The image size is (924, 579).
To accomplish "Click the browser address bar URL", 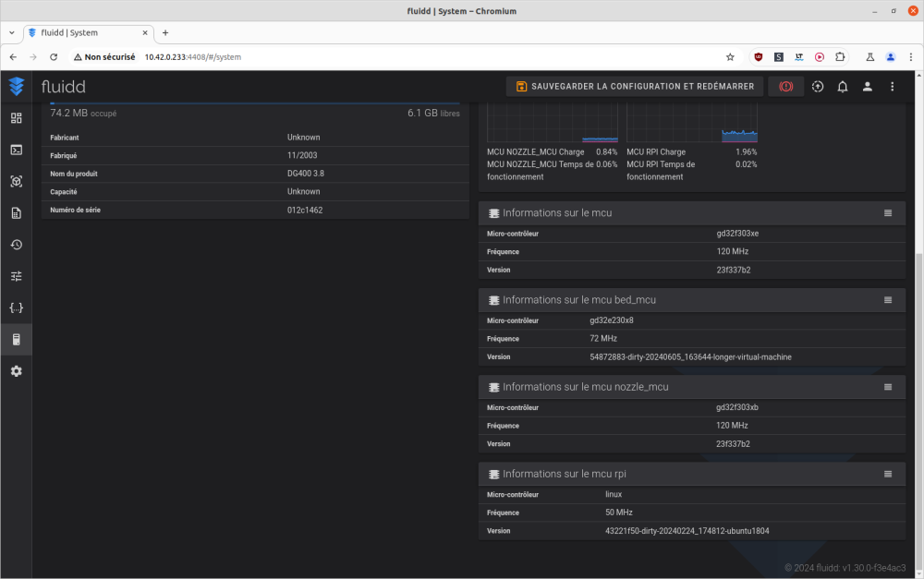I will (192, 56).
